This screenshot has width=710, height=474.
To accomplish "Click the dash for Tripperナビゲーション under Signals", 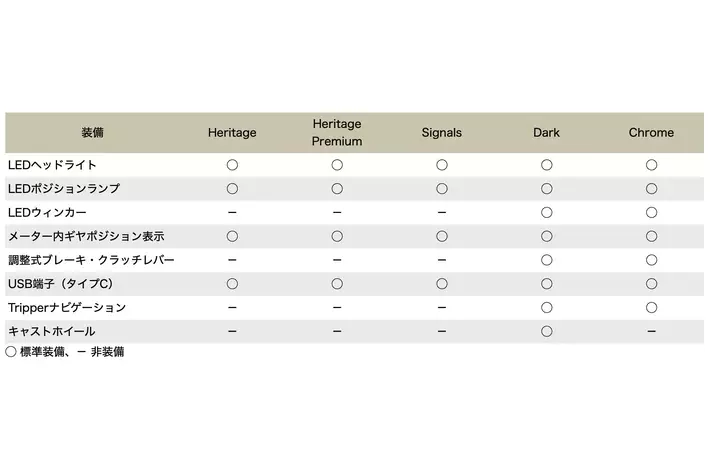I will (x=442, y=308).
